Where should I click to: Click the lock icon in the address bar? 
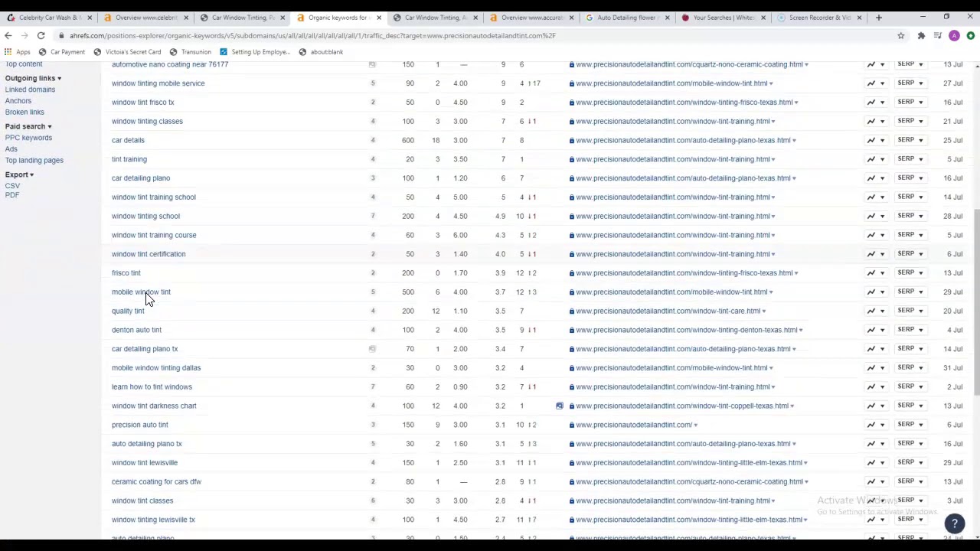point(61,35)
